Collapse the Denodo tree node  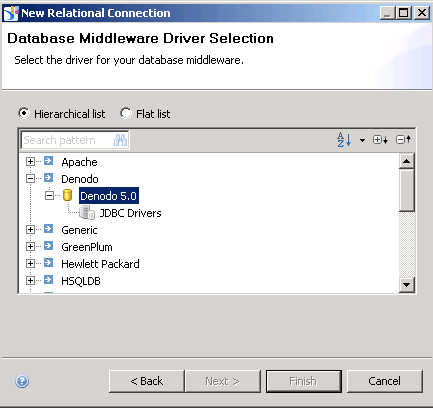click(30, 179)
